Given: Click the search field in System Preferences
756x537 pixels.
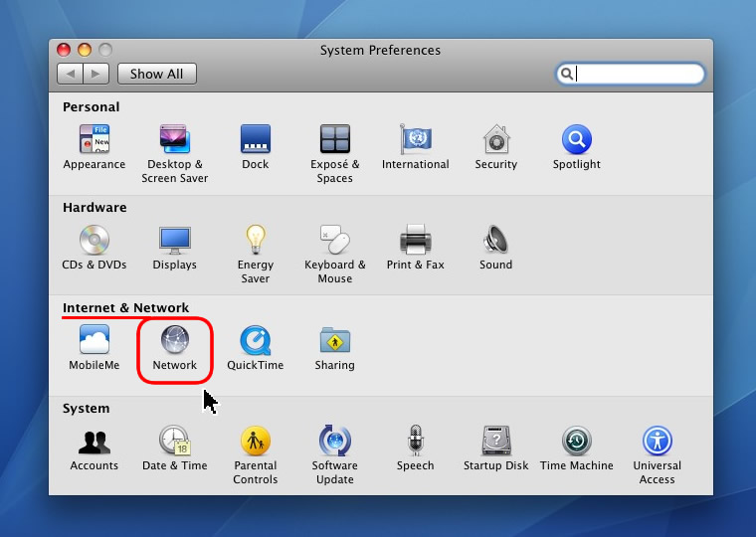Looking at the screenshot, I should [637, 74].
